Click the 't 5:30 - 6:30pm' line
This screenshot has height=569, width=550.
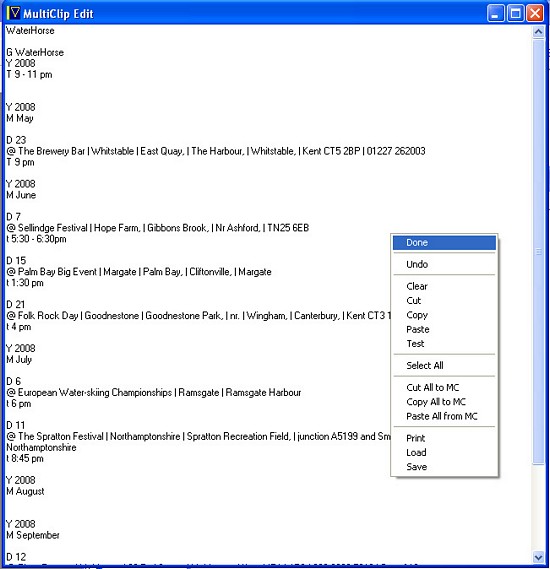36,239
